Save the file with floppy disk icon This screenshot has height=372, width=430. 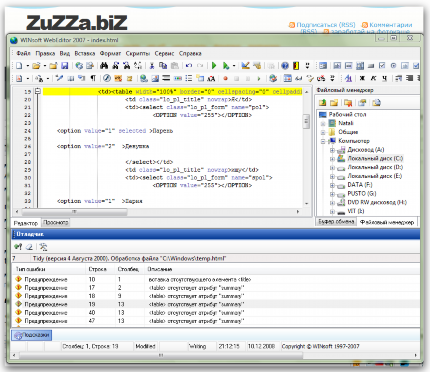tap(65, 66)
